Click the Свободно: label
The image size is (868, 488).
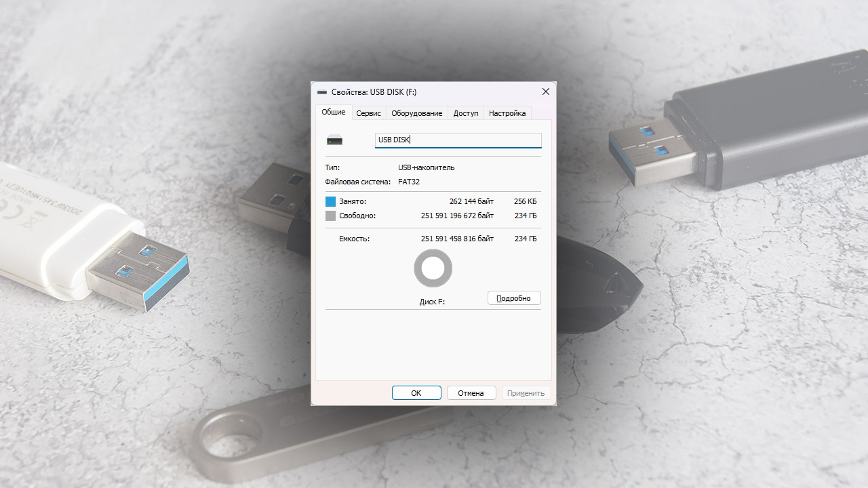point(357,216)
